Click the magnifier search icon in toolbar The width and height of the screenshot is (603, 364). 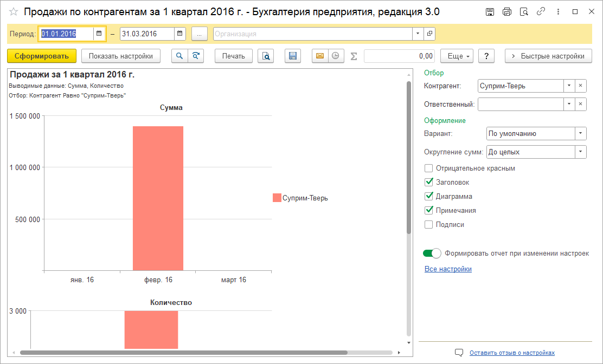click(x=179, y=56)
